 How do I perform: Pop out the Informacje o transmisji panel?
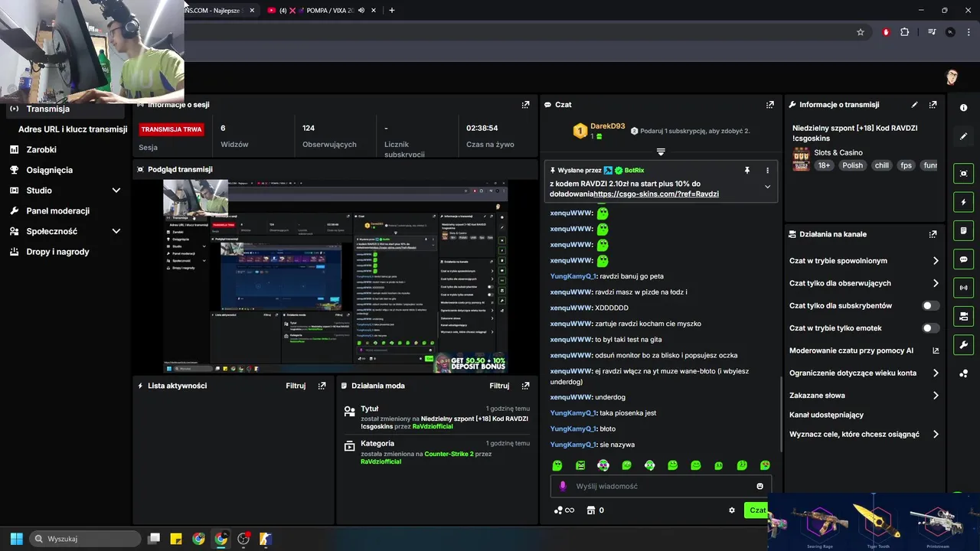point(933,105)
